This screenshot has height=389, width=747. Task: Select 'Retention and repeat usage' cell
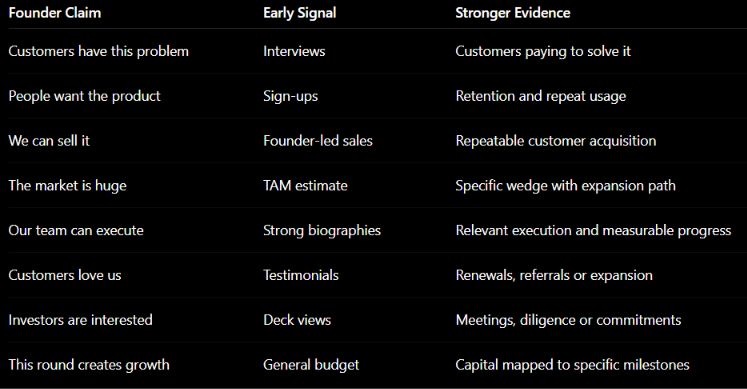(541, 96)
